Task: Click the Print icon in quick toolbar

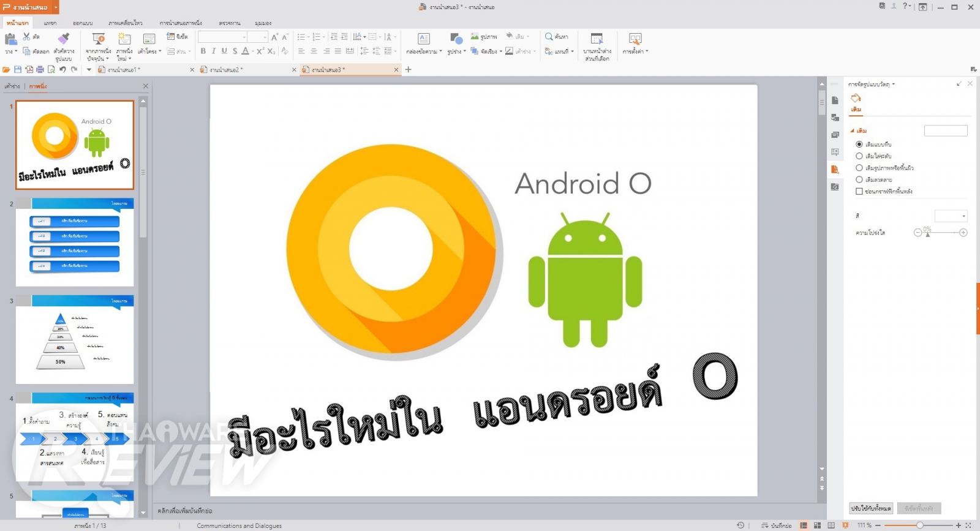Action: 40,70
